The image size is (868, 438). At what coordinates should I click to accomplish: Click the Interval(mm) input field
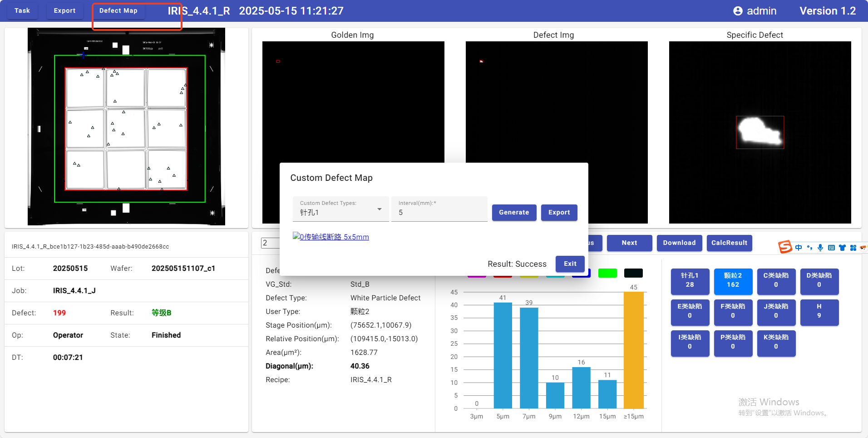[439, 212]
